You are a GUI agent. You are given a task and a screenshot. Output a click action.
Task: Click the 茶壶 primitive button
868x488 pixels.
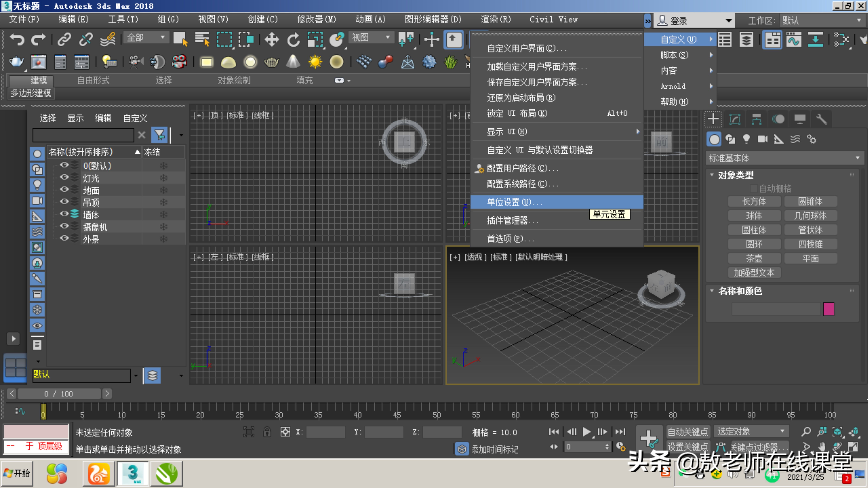[x=754, y=258]
